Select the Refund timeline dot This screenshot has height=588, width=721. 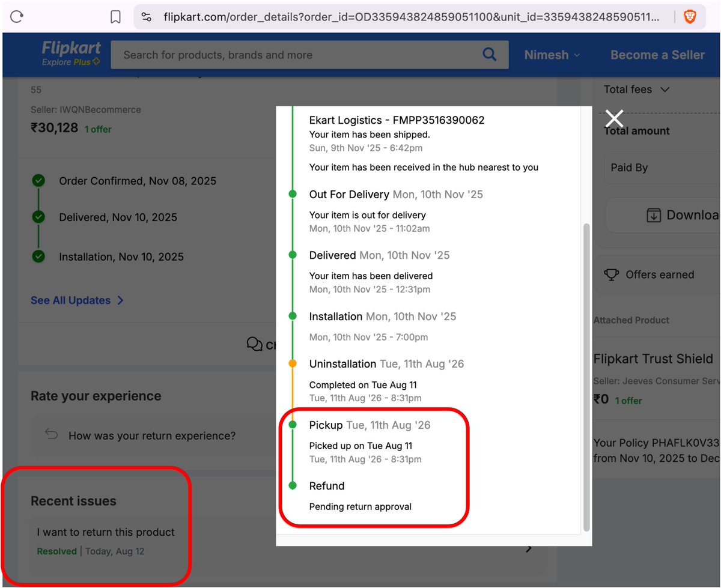click(293, 485)
